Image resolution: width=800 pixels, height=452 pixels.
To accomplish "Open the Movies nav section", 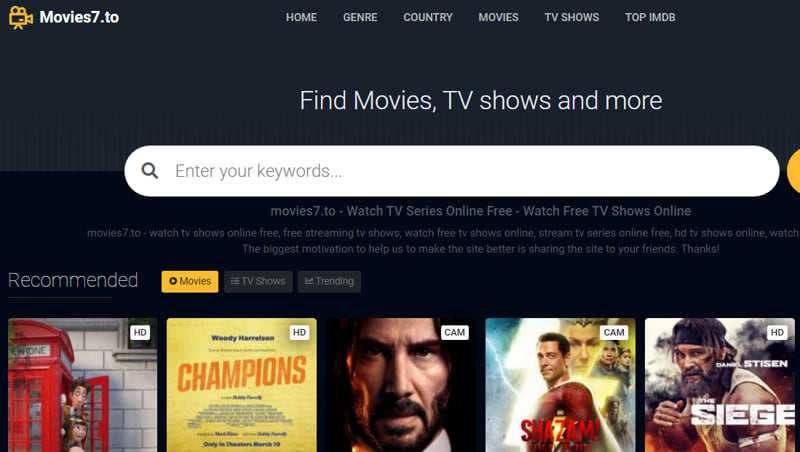I will (498, 17).
